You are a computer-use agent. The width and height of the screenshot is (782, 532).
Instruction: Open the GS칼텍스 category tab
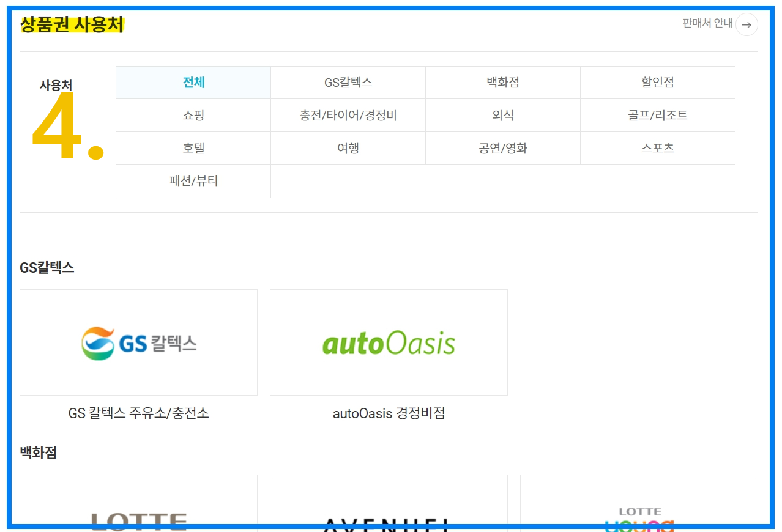coord(348,82)
